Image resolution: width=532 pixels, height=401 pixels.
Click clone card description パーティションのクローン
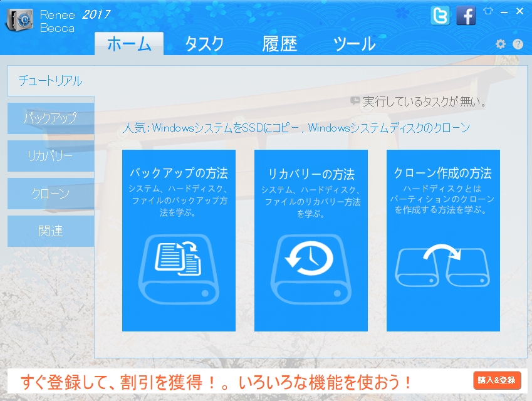point(442,199)
